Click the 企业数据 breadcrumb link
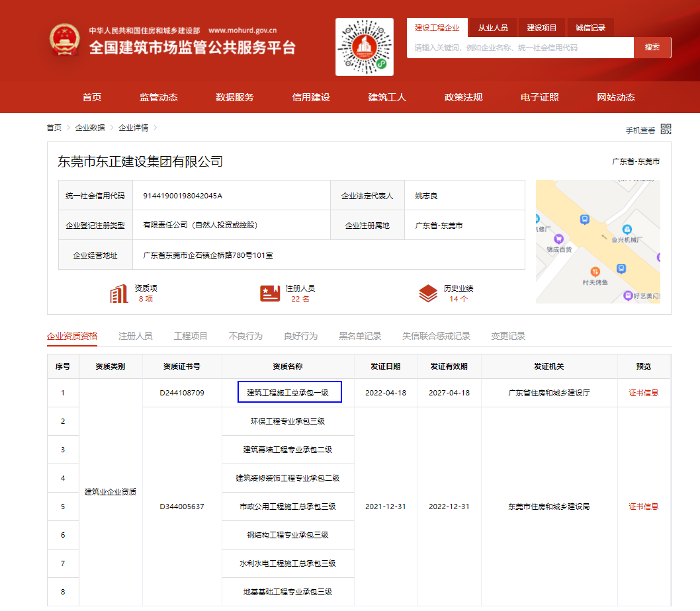 90,128
